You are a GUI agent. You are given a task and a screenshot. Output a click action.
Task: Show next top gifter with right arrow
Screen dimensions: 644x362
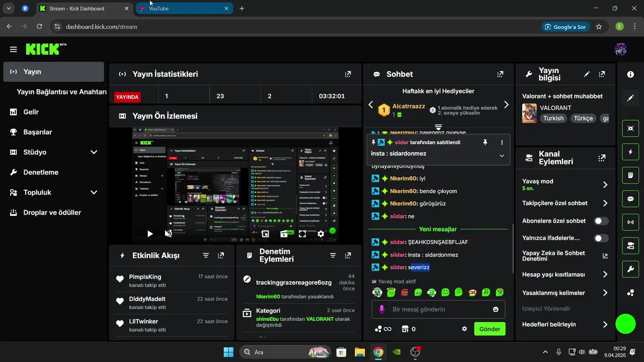pos(506,105)
